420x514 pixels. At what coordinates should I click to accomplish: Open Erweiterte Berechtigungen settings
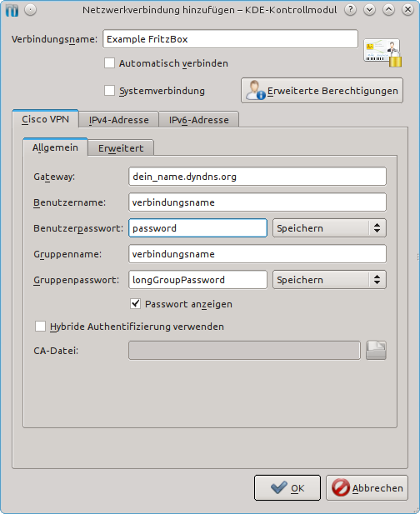point(322,91)
